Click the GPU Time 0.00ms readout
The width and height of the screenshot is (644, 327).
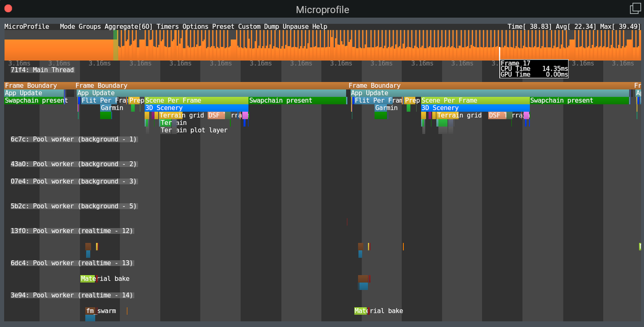[534, 75]
